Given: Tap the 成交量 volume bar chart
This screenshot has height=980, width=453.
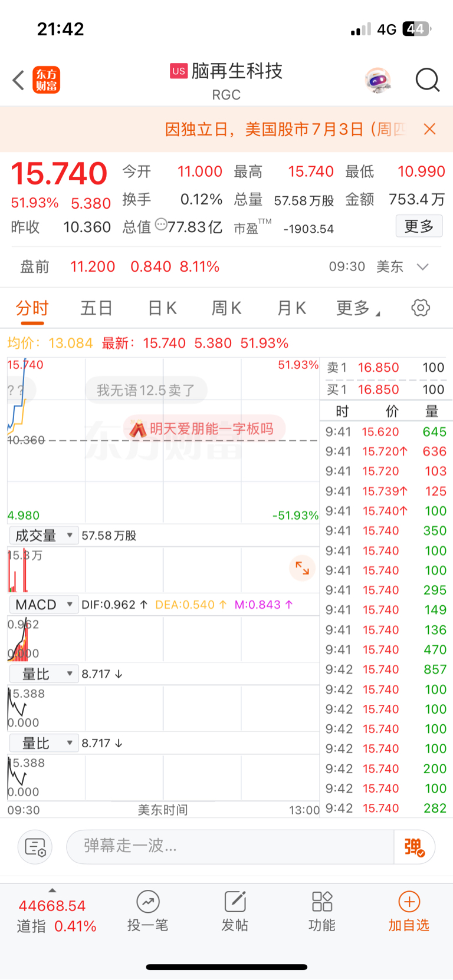Looking at the screenshot, I should tap(163, 570).
